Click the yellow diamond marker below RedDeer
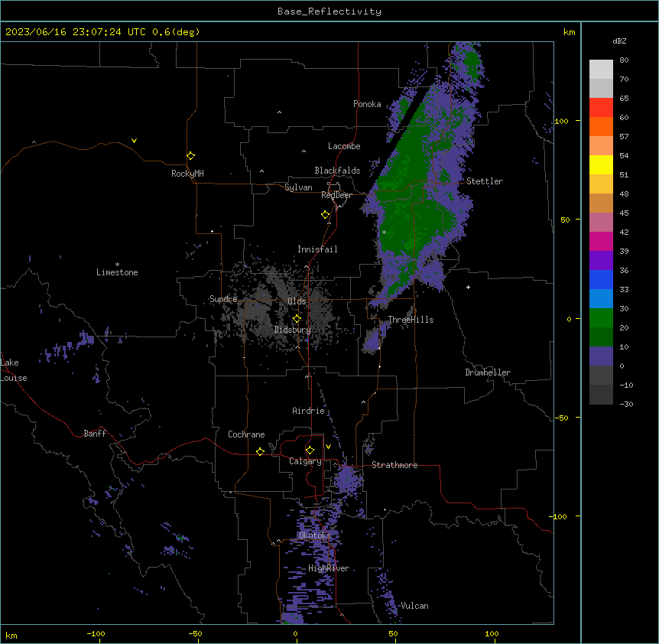The height and width of the screenshot is (644, 659). click(326, 215)
